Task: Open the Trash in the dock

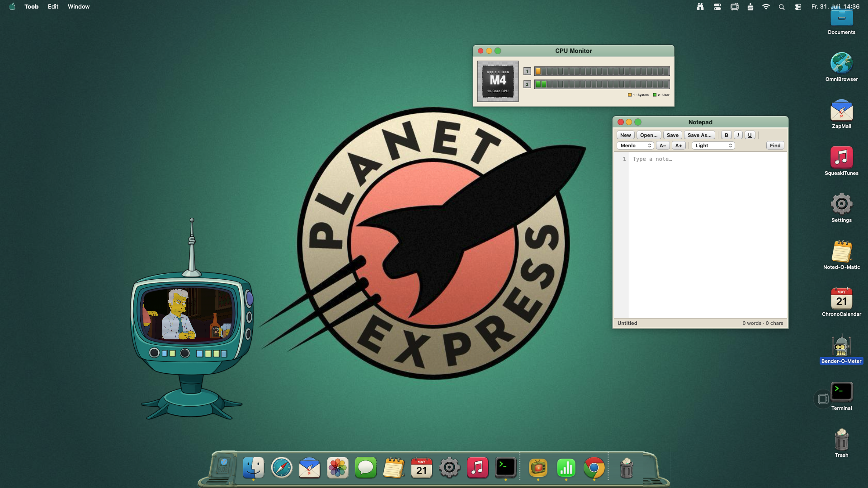Action: (x=627, y=468)
